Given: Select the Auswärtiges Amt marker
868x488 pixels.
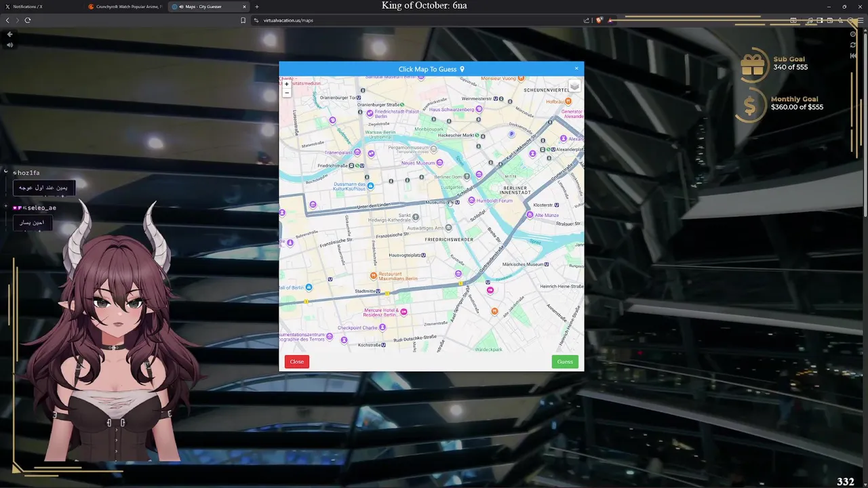Looking at the screenshot, I should click(448, 228).
